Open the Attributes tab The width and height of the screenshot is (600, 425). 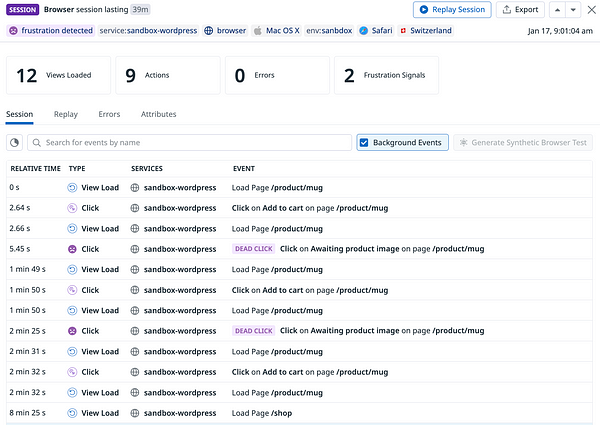(158, 115)
